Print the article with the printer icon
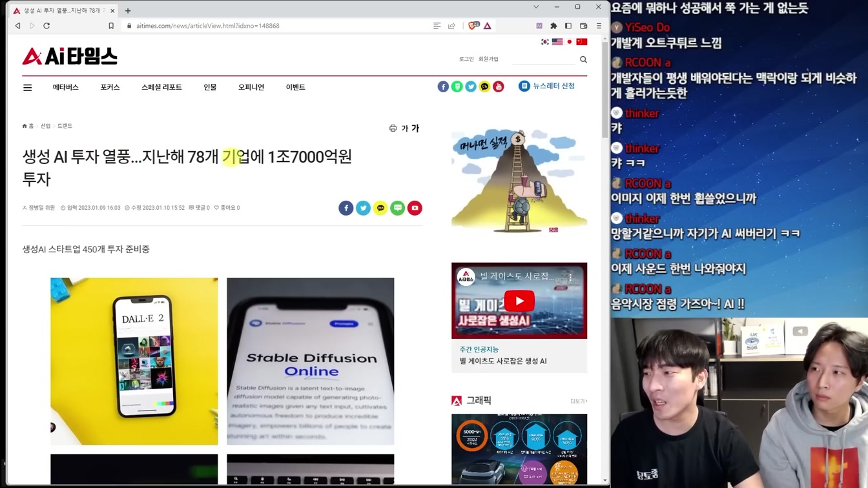 393,128
